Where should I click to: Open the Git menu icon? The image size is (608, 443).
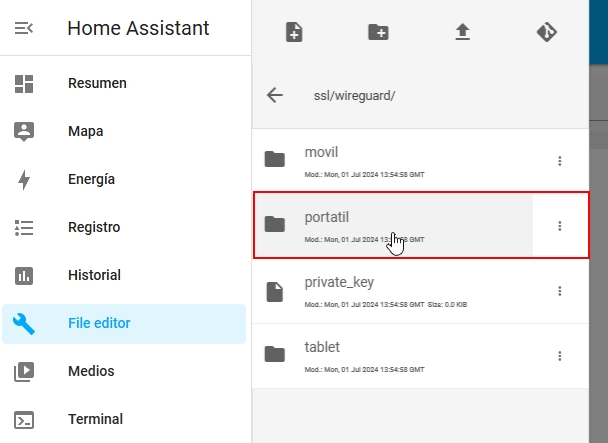pyautogui.click(x=546, y=32)
